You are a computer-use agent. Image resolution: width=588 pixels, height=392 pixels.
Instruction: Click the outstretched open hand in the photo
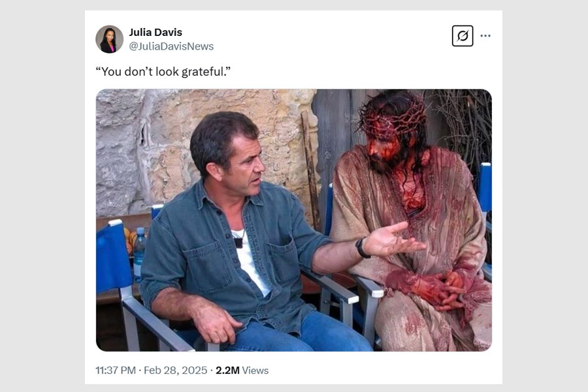coord(392,240)
